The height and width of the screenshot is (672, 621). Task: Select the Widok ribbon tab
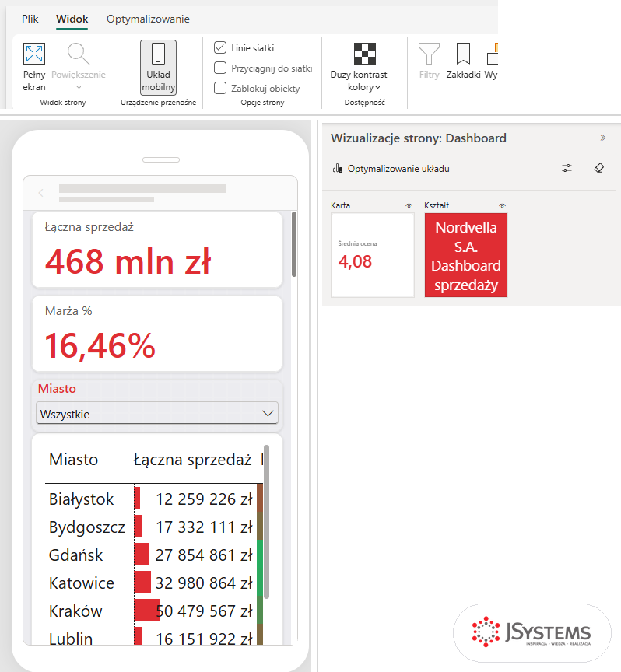72,19
